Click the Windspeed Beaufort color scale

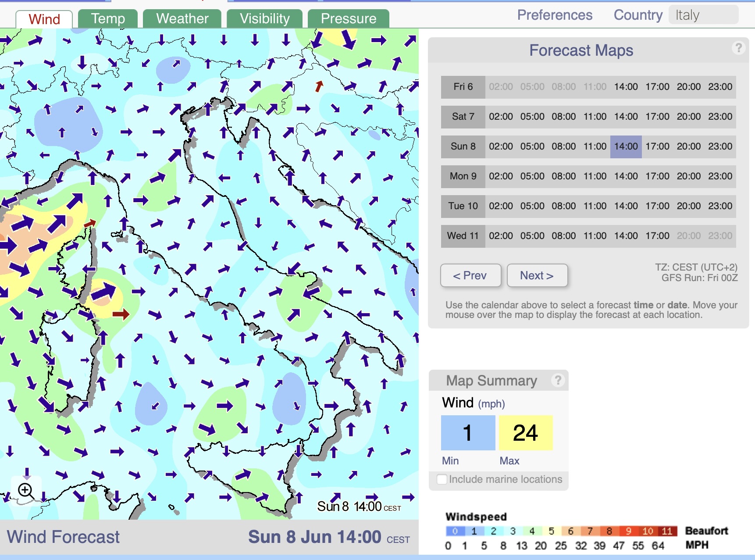pyautogui.click(x=562, y=531)
